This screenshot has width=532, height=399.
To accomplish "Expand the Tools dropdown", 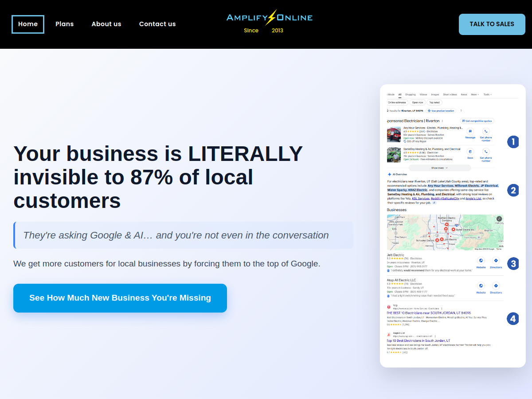I will (x=487, y=94).
